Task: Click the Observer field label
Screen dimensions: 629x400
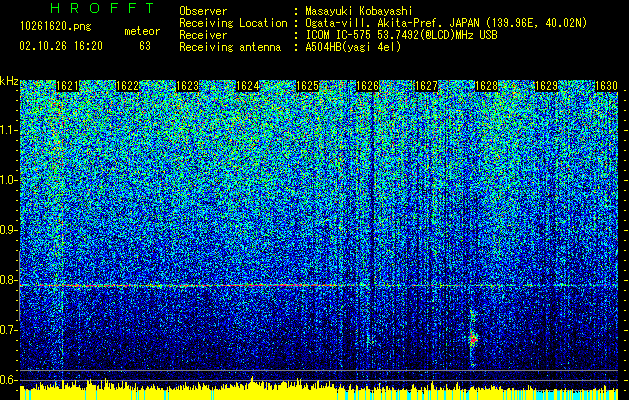Action: [203, 11]
